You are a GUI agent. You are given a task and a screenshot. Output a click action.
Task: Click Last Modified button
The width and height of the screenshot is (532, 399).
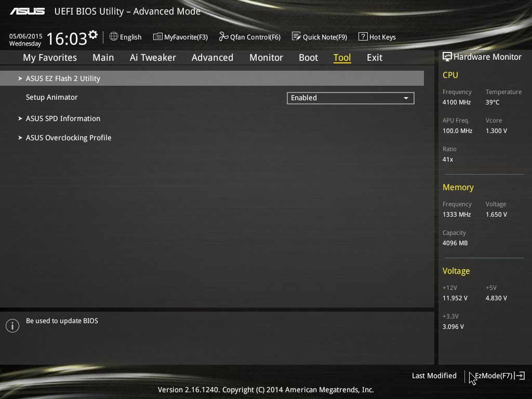tap(434, 376)
